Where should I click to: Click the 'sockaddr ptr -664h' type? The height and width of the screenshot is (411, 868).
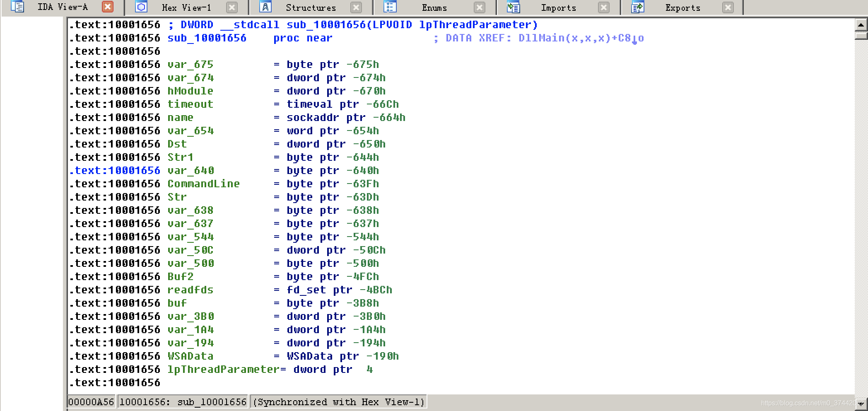pyautogui.click(x=346, y=118)
